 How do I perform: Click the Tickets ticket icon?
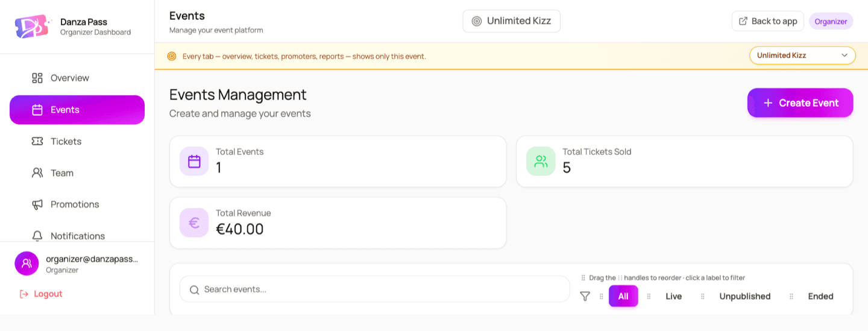[x=37, y=141]
